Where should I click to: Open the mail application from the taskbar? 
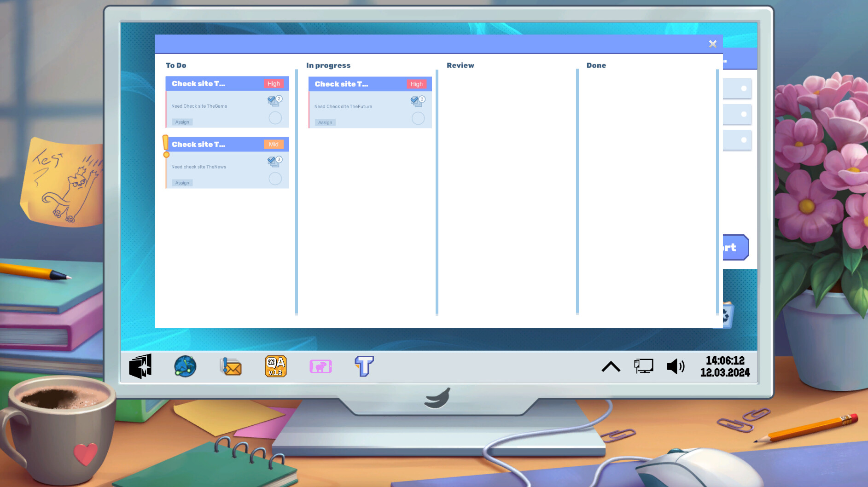[230, 366]
